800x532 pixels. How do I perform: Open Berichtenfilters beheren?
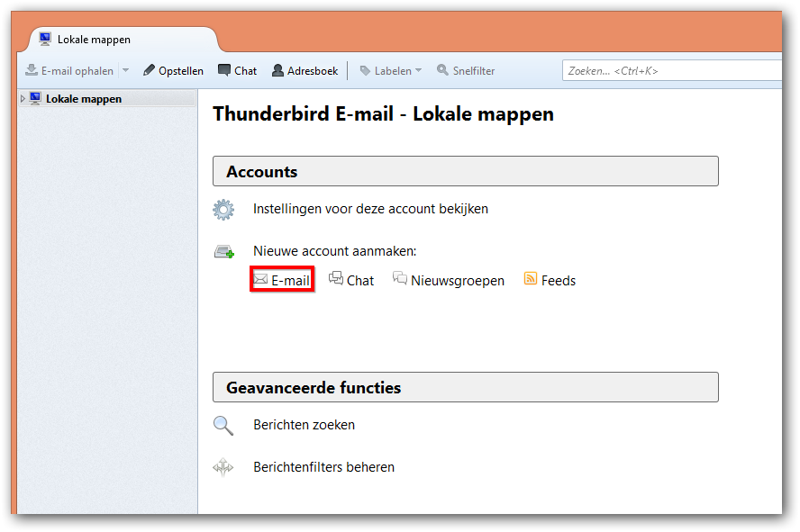click(x=324, y=467)
